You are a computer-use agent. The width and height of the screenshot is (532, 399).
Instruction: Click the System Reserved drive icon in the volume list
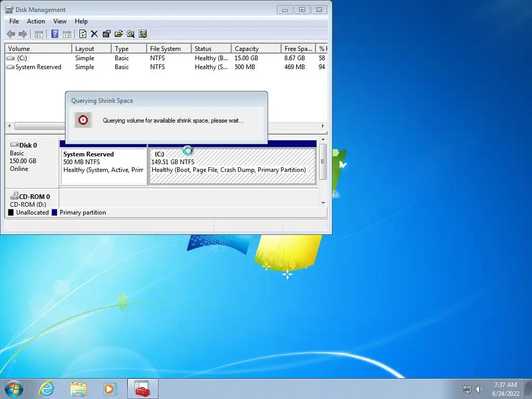pos(10,67)
